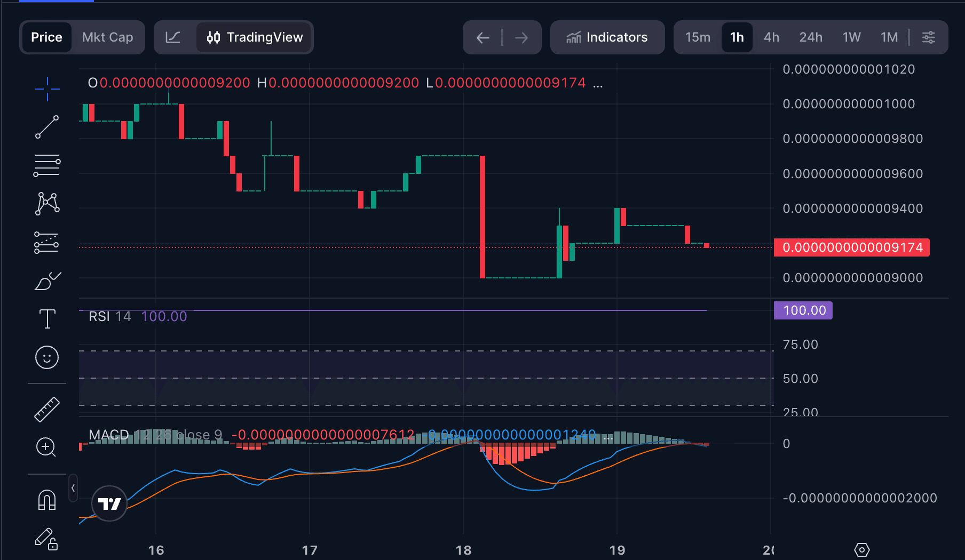The width and height of the screenshot is (965, 560).
Task: Click the date label 16 on time axis
Action: tap(156, 550)
